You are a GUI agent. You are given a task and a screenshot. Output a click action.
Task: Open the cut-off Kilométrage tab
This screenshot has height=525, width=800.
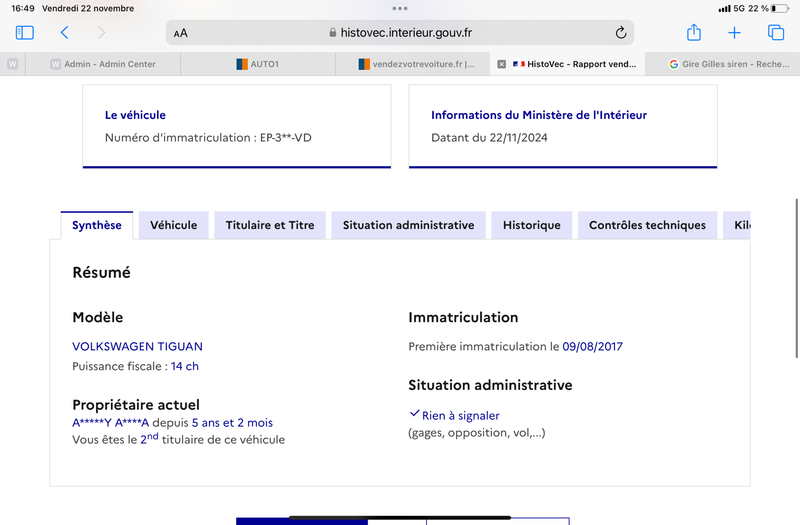point(737,225)
